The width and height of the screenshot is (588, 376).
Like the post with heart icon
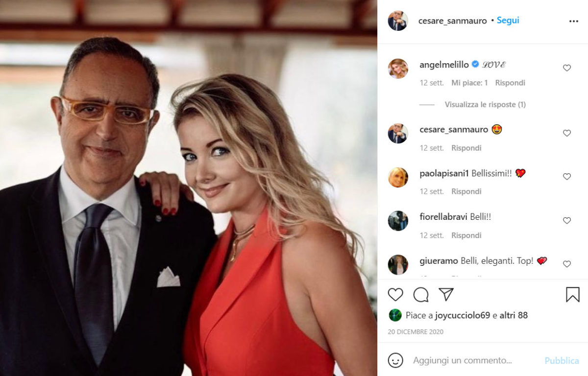[395, 294]
